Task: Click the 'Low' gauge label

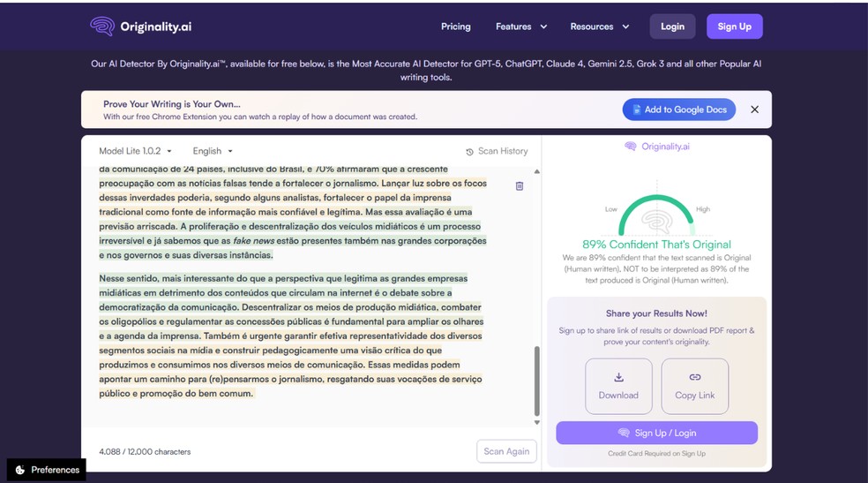Action: click(x=610, y=209)
